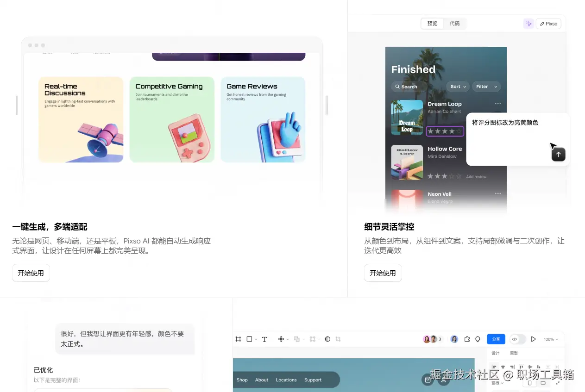The image size is (585, 392).
Task: Click the crop tool icon
Action: pyautogui.click(x=338, y=339)
